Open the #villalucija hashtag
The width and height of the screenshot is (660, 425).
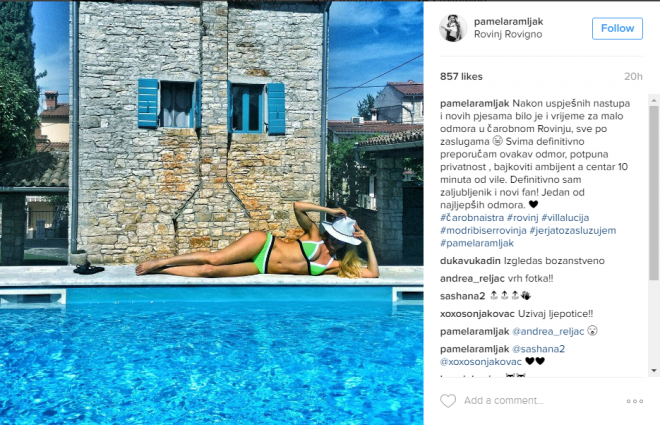click(565, 218)
